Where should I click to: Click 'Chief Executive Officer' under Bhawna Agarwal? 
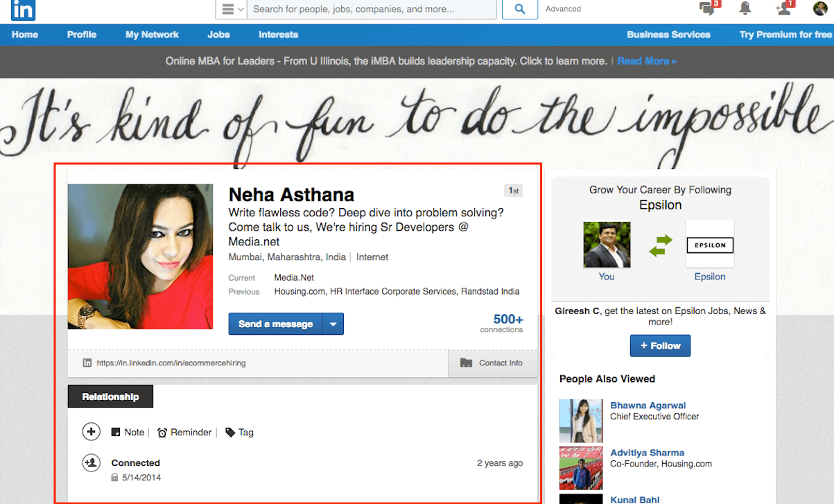click(654, 417)
